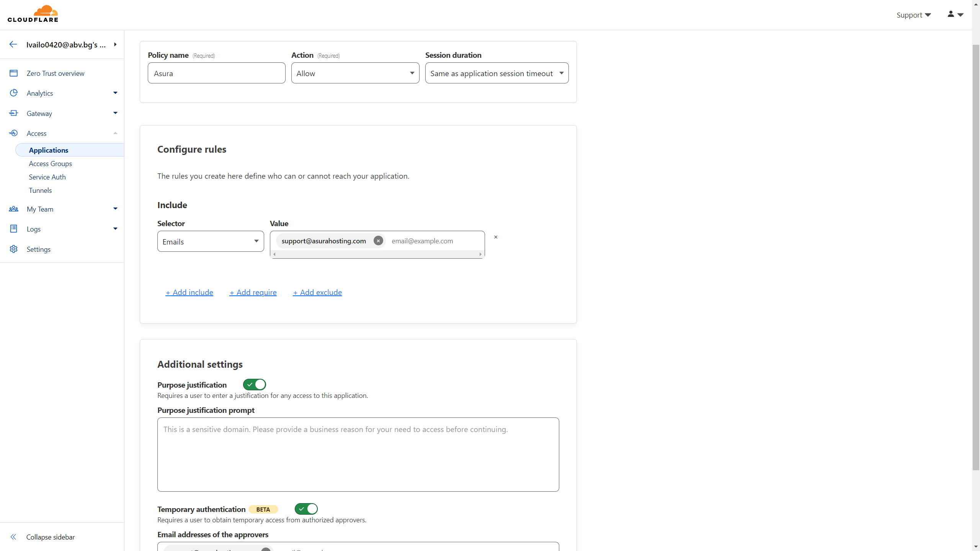Remove support@asurahosting.com email chip
Screen dimensions: 980x551
(378, 241)
